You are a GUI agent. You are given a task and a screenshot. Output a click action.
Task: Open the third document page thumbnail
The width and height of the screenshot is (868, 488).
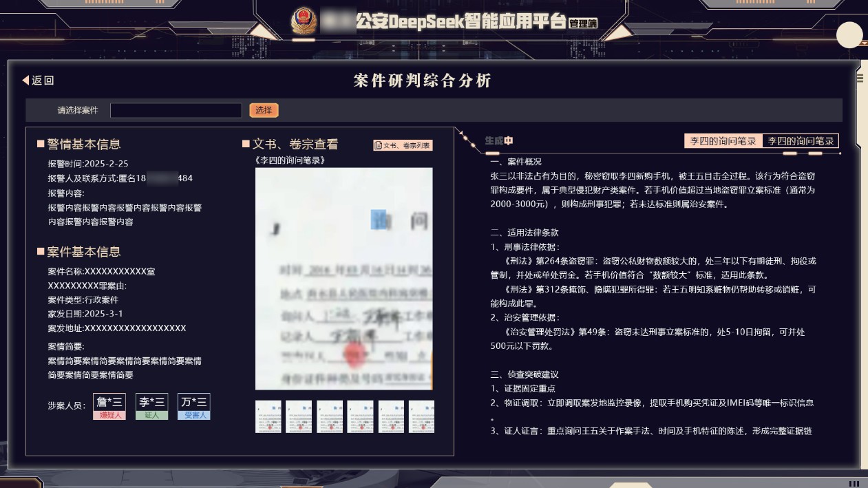(330, 416)
